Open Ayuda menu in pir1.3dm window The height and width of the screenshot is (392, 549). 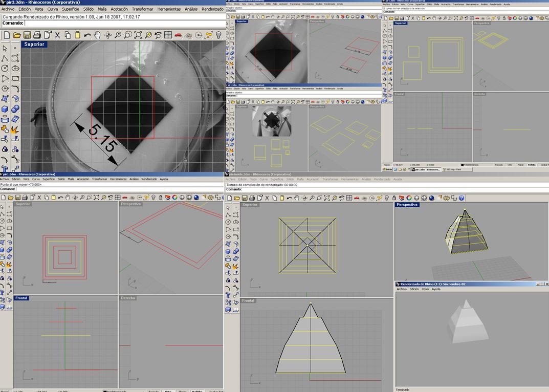tap(164, 179)
